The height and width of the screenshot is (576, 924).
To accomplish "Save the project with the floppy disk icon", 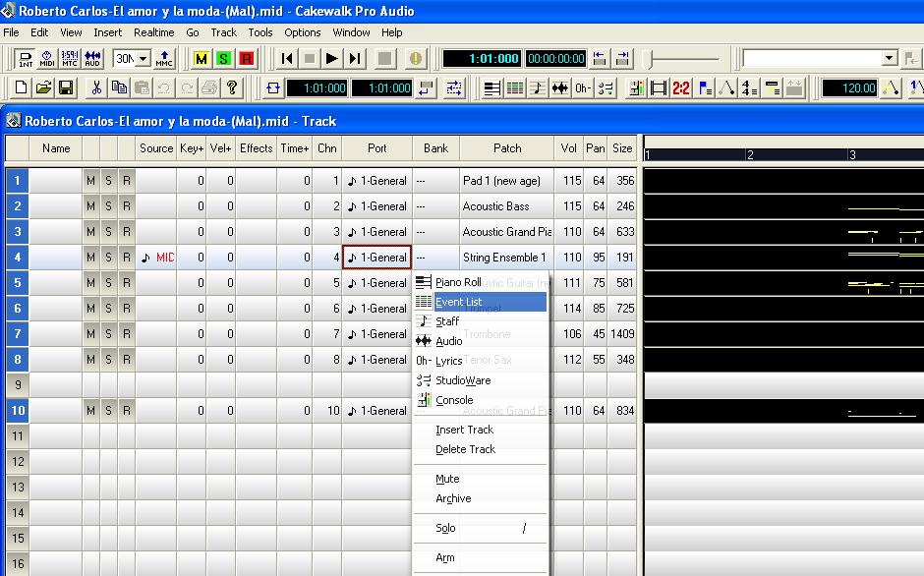I will click(66, 88).
